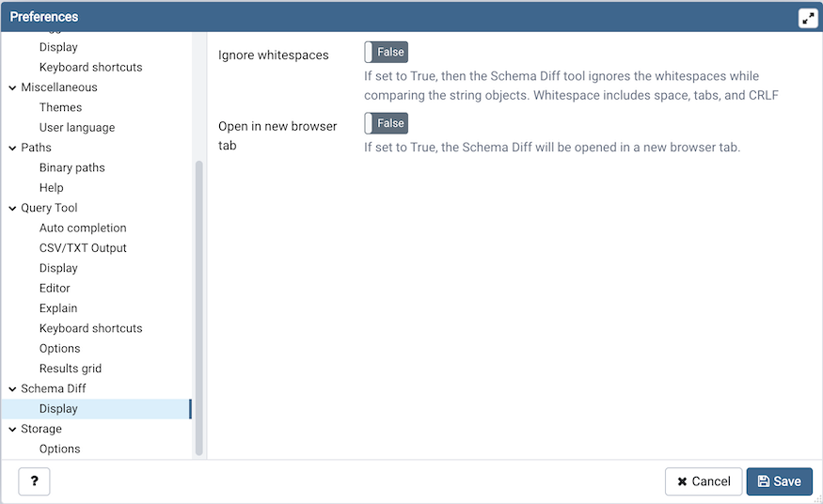
Task: Collapse the Paths tree node
Action: 12,148
